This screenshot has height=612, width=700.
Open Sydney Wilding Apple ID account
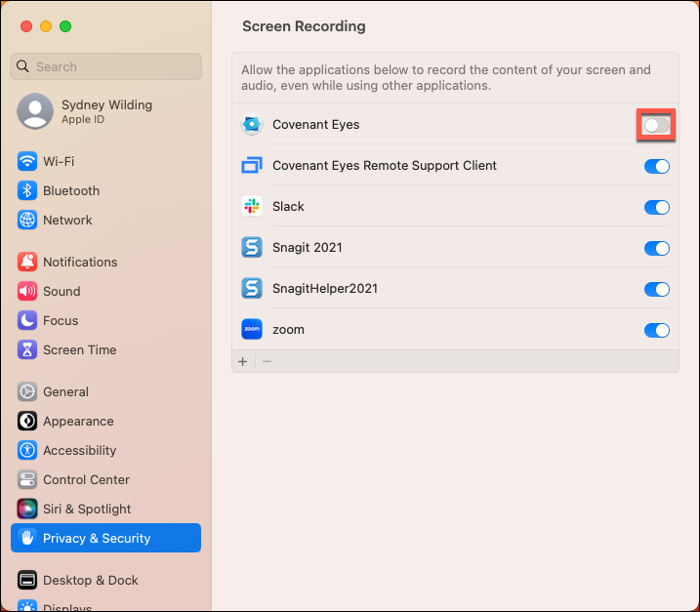click(105, 111)
